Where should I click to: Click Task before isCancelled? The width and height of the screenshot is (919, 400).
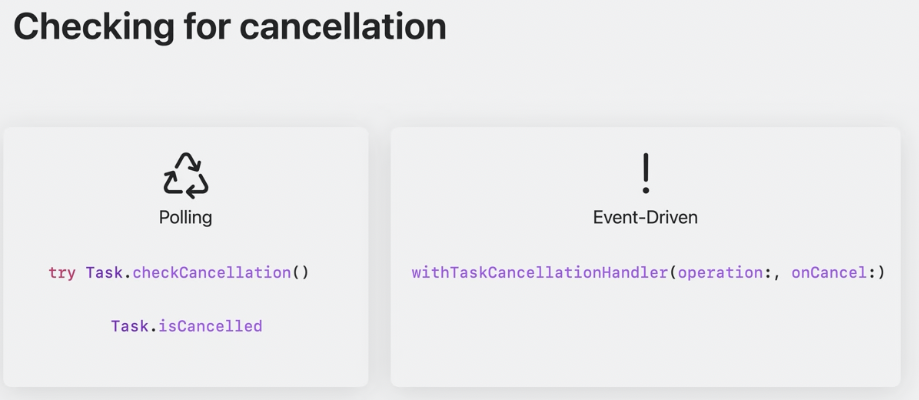tap(130, 326)
